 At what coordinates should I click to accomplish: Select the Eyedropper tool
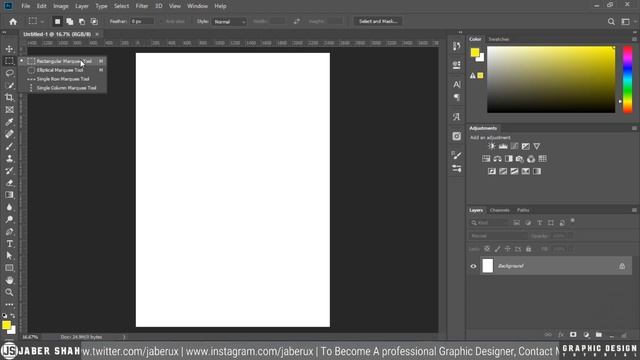pyautogui.click(x=9, y=122)
